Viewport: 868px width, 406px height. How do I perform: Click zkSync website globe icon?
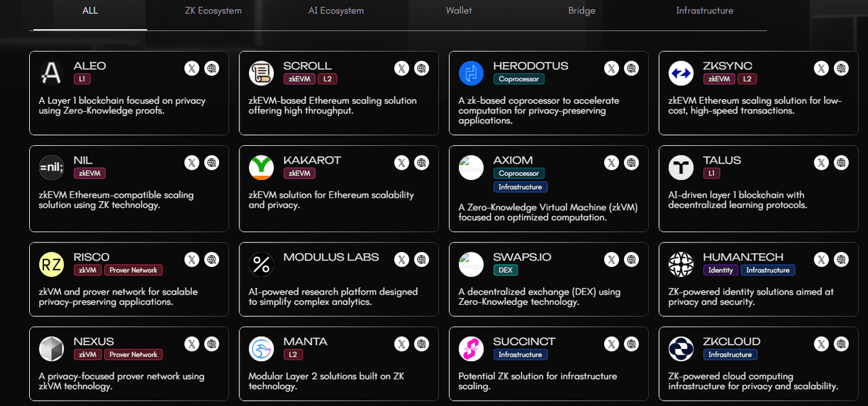841,69
